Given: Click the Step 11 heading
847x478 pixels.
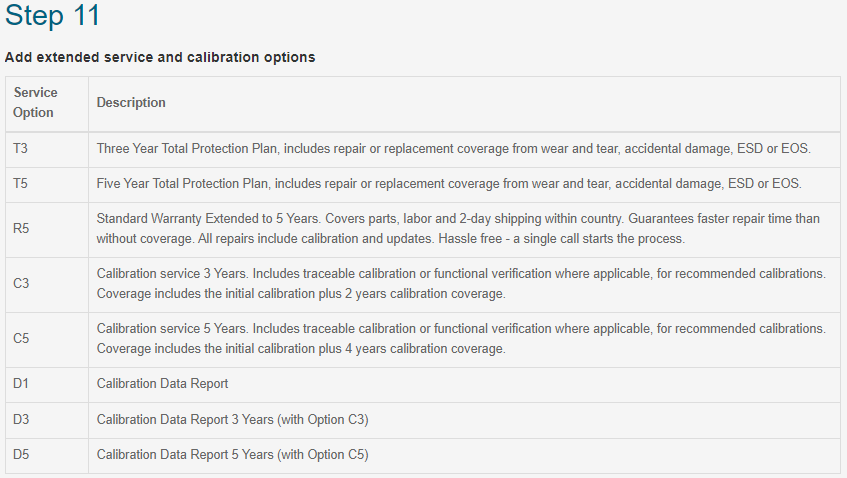Looking at the screenshot, I should [52, 15].
